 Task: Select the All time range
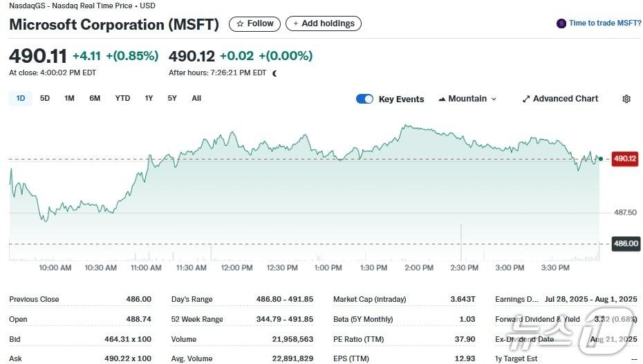(196, 98)
